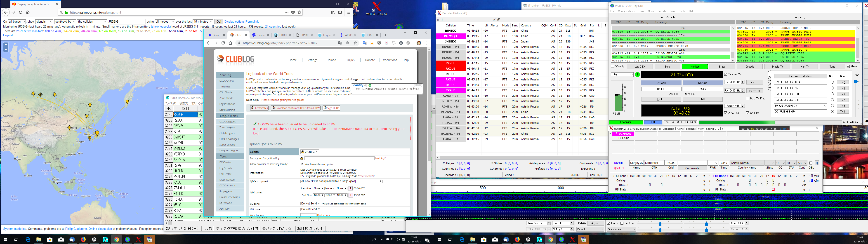Viewport: 868px width, 244px height.
Task: Adjust the Pwr slider in WSJT-X
Action: (856, 81)
